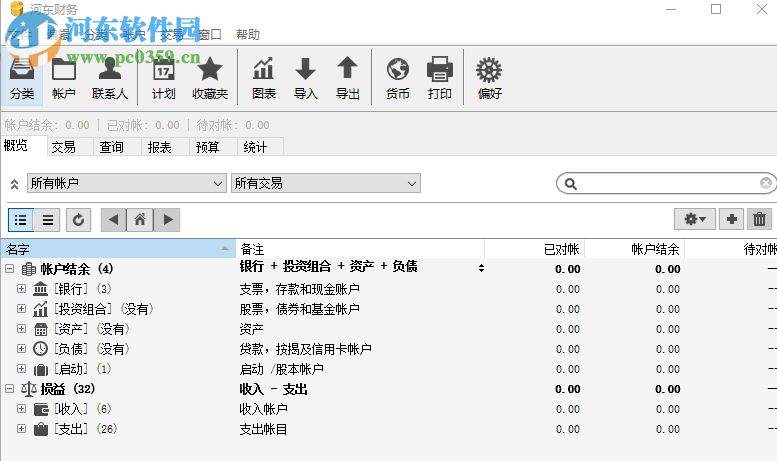Open the 所有帐户 accounts dropdown

[x=127, y=183]
